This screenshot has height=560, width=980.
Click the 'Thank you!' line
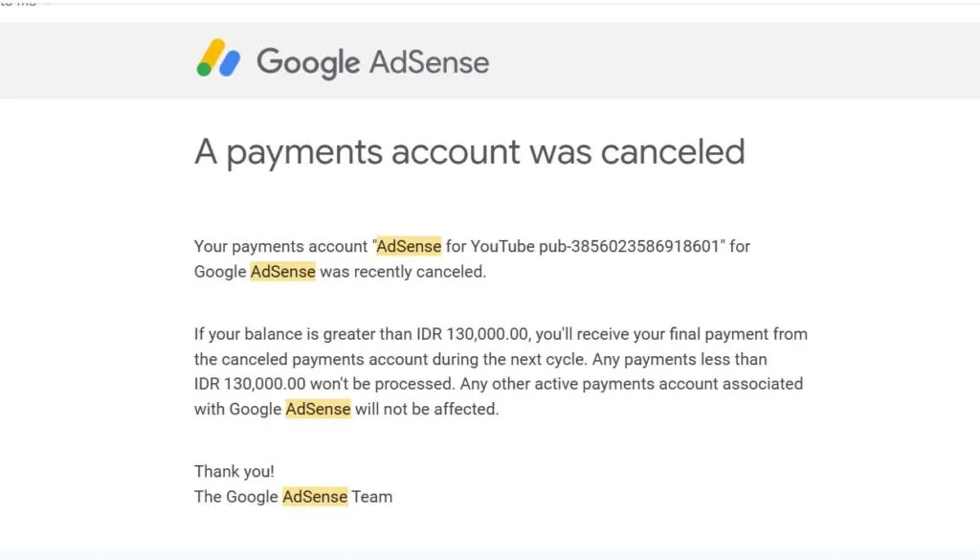pyautogui.click(x=234, y=471)
